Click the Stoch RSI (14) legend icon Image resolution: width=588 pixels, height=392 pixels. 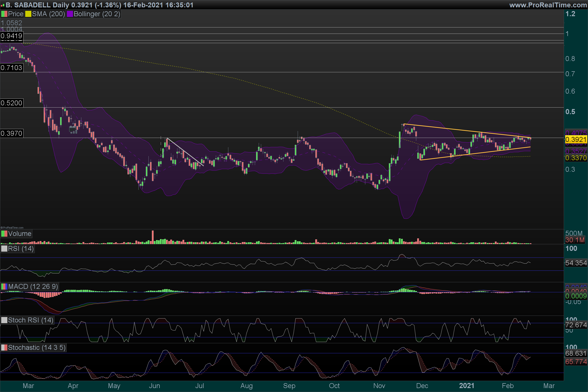point(4,320)
